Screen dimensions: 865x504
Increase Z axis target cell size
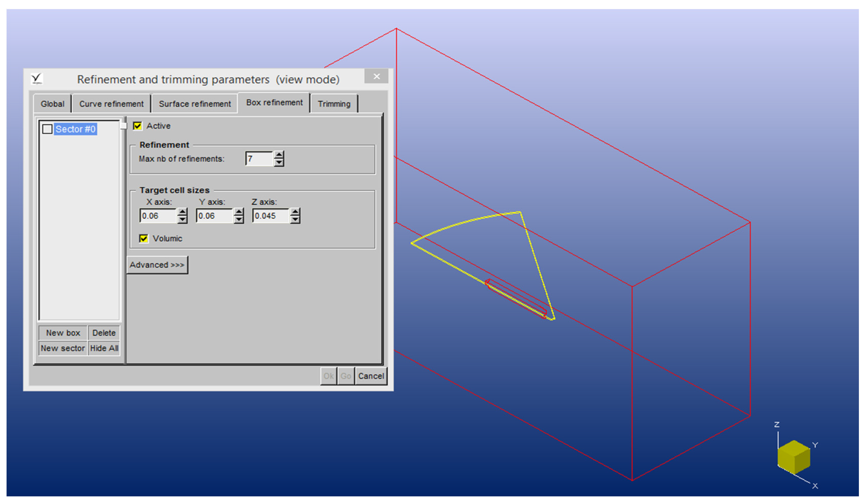[295, 212]
